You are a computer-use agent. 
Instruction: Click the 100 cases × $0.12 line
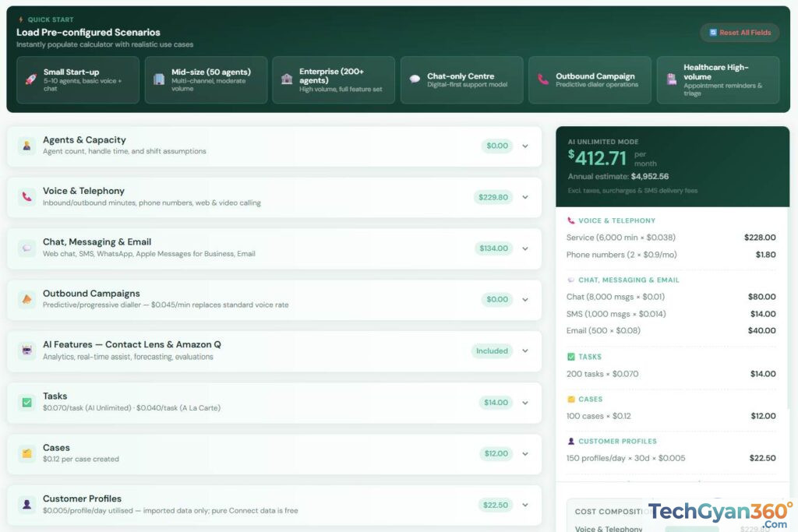pyautogui.click(x=671, y=416)
